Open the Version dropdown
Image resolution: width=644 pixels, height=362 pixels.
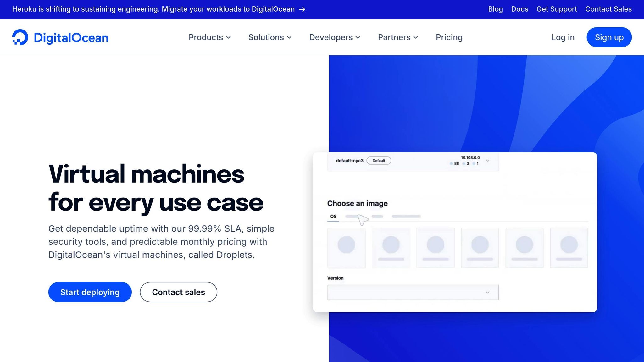413,292
